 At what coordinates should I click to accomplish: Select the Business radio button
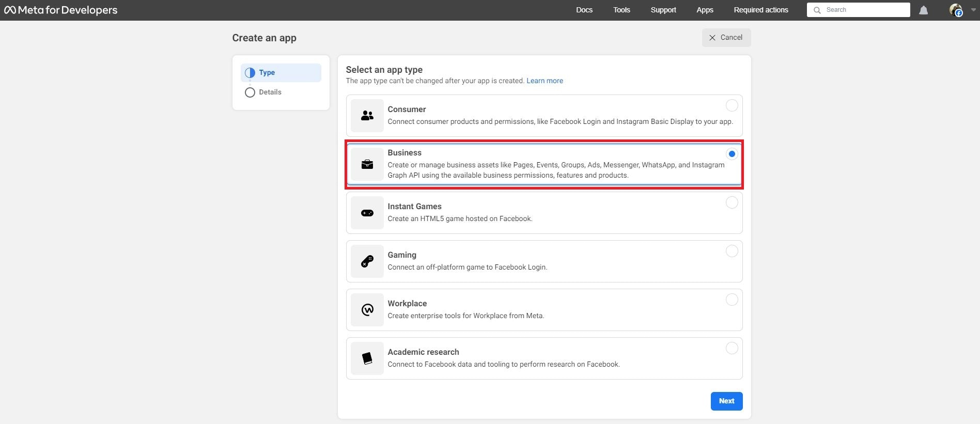point(732,154)
